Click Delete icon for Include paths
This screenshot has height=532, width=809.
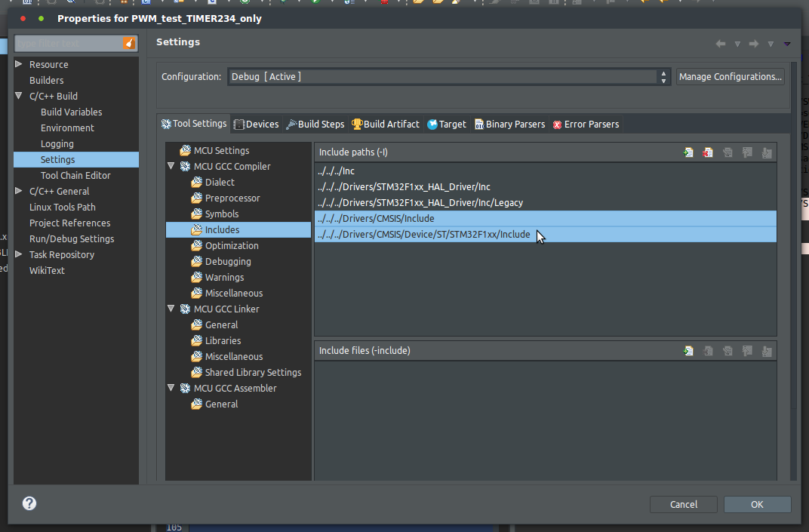[x=708, y=152]
